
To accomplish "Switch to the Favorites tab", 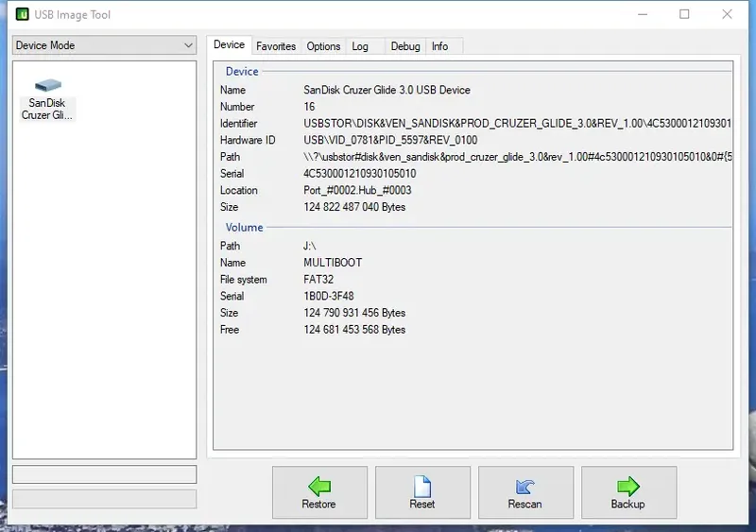I will (276, 46).
